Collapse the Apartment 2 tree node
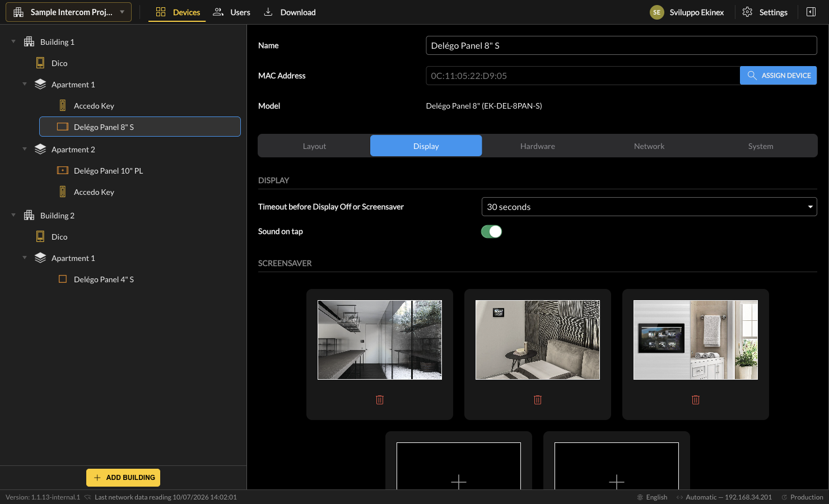829x504 pixels. click(x=25, y=149)
